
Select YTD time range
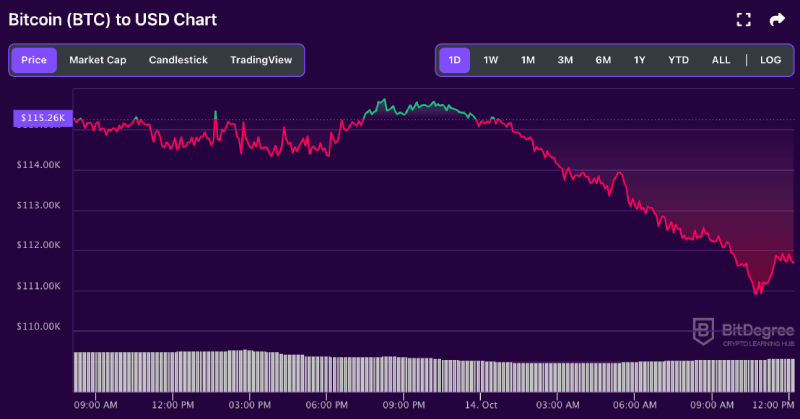click(678, 60)
